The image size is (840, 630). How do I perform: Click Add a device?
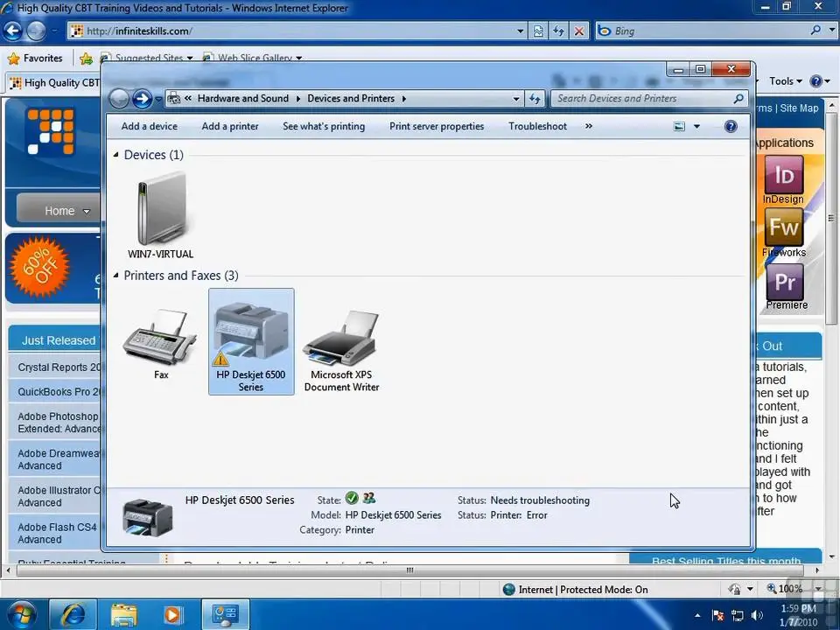(149, 126)
